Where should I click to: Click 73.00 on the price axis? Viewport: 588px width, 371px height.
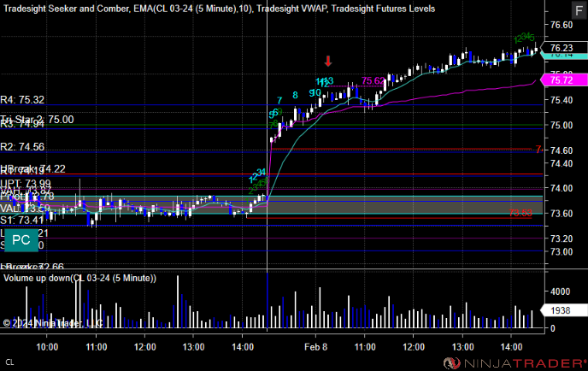pos(562,251)
